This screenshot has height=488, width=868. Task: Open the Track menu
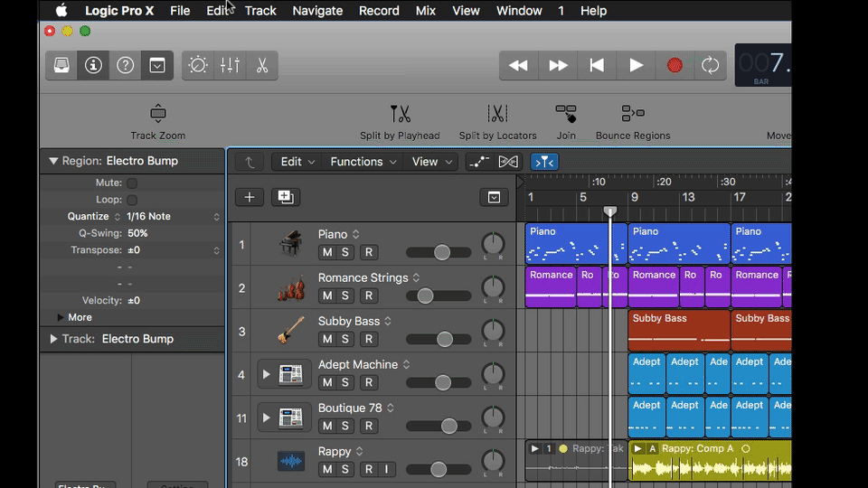(x=260, y=11)
